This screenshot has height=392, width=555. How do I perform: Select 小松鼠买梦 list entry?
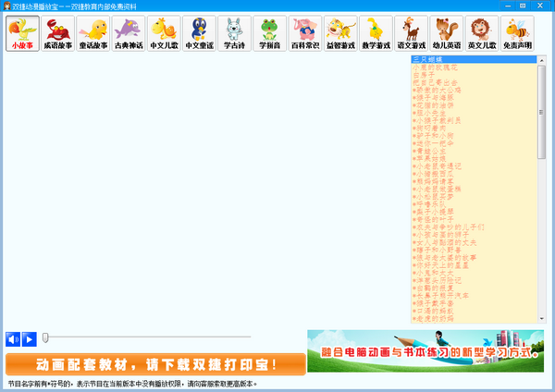474,197
